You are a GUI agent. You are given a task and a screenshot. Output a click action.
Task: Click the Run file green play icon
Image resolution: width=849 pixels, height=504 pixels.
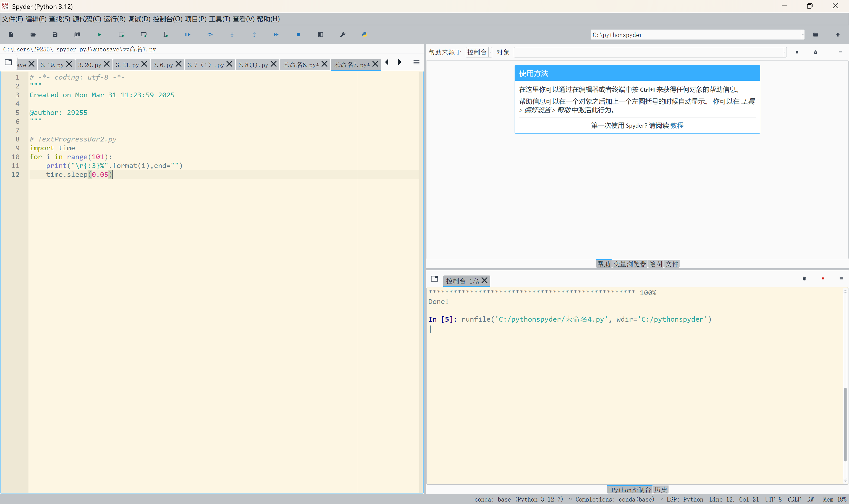99,35
